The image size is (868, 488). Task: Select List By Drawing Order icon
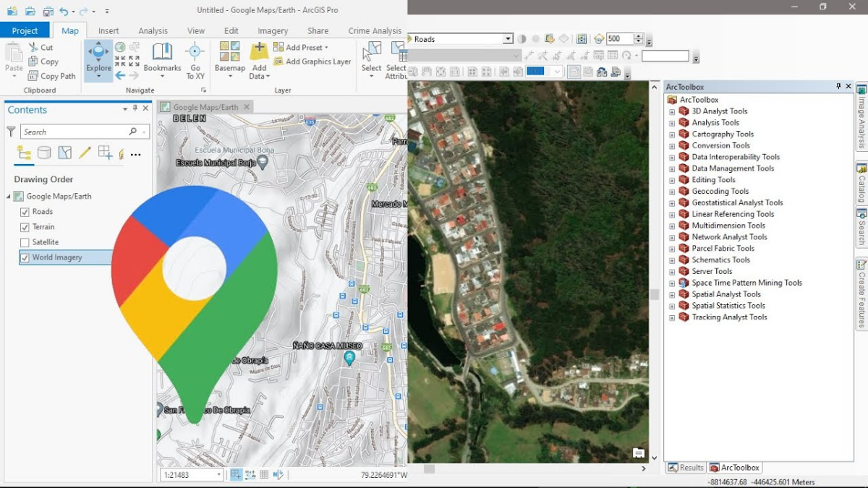(24, 153)
